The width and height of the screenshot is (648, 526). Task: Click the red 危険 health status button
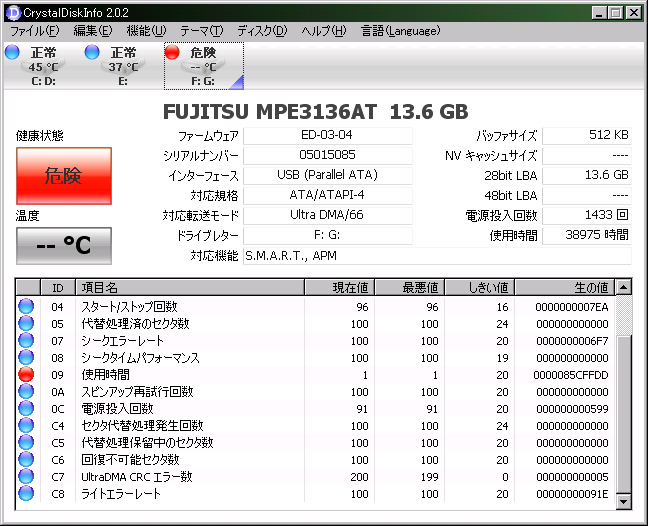[64, 176]
